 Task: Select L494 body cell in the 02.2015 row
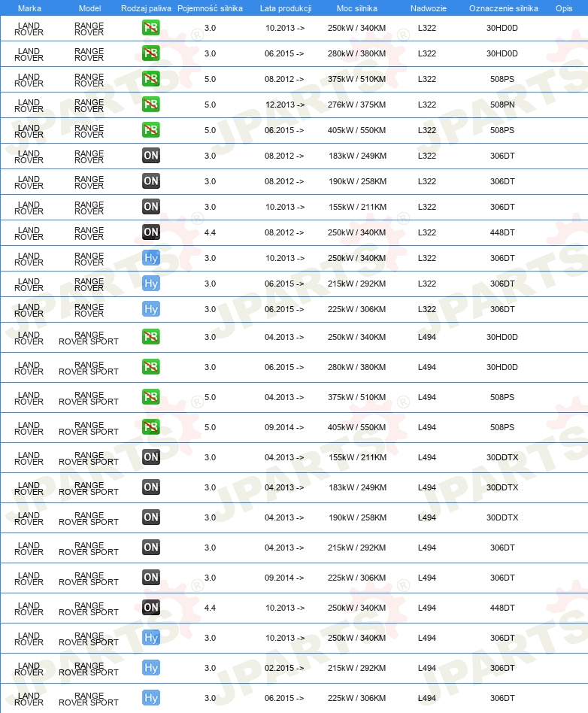coord(426,668)
